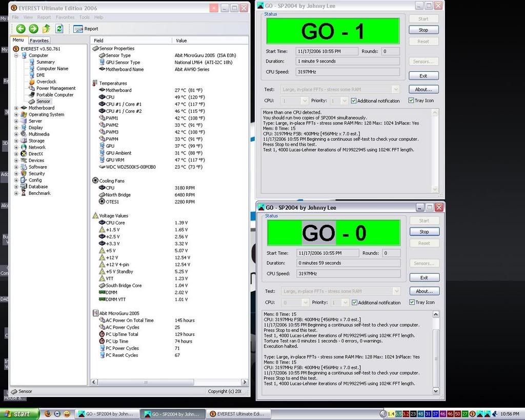The image size is (525, 420).
Task: Click the media player quick launch icon
Action: (x=57, y=414)
